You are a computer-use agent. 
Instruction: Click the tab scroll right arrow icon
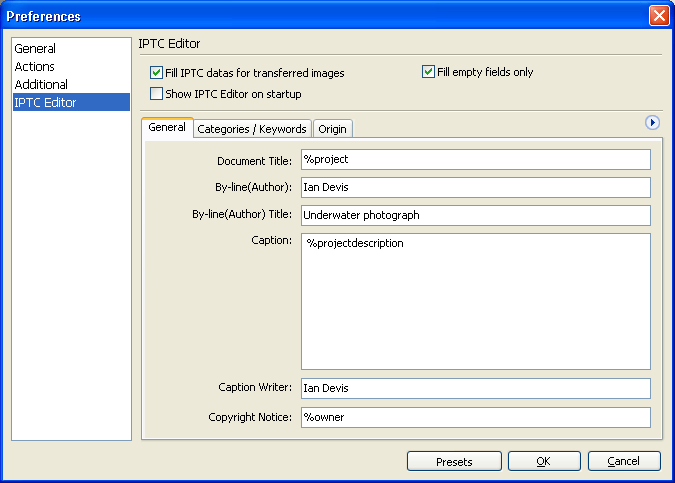(652, 123)
